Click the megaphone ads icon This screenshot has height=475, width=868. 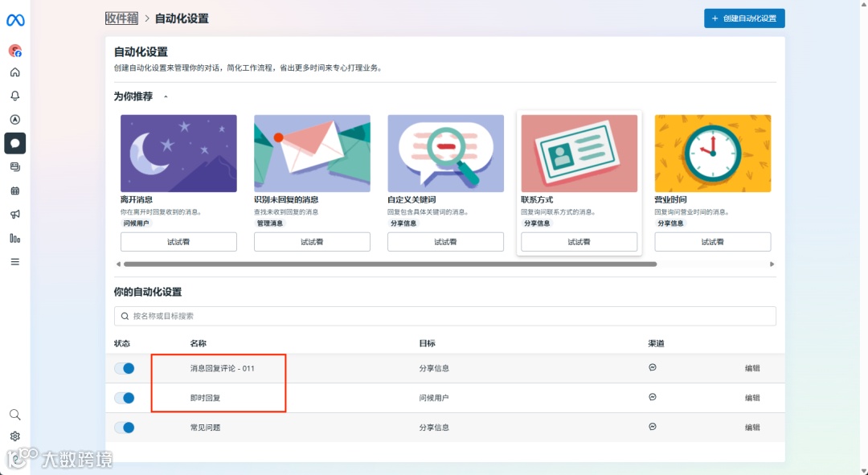coord(14,215)
